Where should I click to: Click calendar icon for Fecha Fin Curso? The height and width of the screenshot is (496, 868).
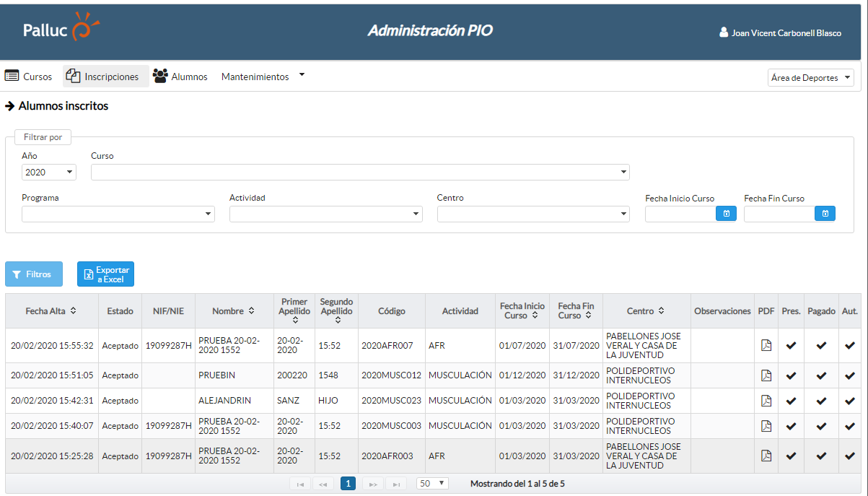[825, 214]
